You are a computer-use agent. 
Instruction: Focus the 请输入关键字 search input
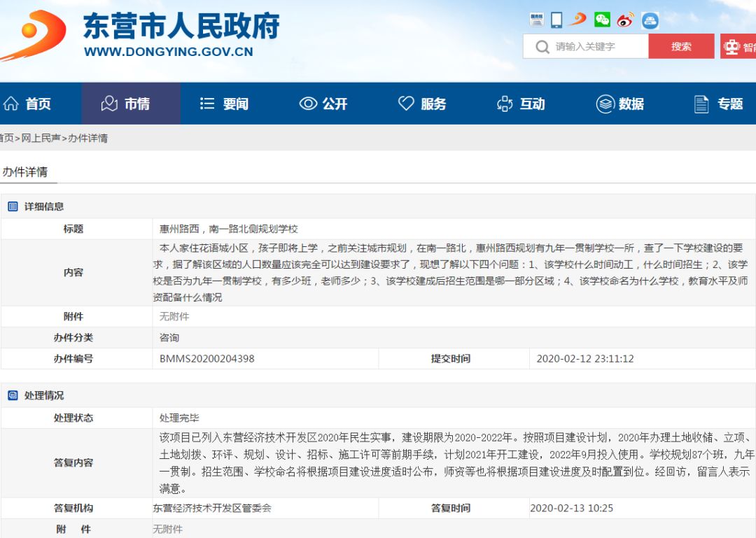tap(586, 46)
